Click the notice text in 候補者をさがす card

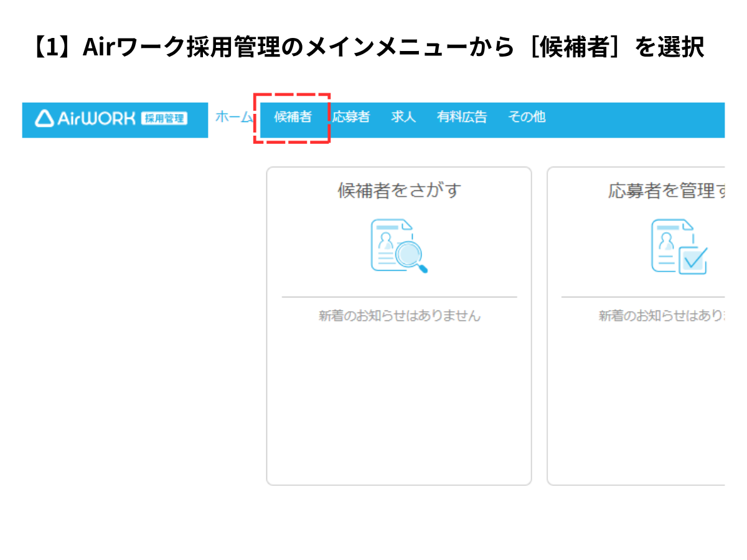pyautogui.click(x=399, y=316)
